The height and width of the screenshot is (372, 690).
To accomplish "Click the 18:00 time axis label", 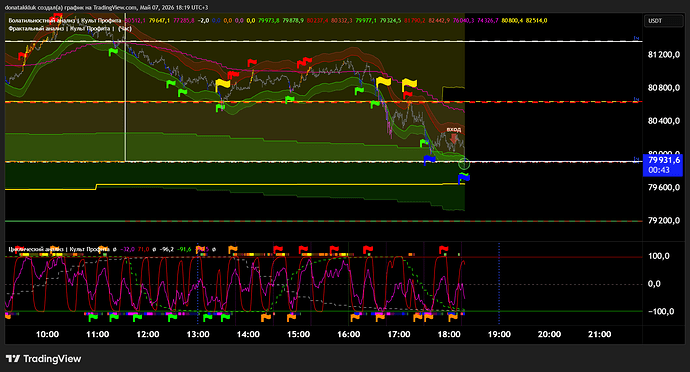I will point(449,335).
